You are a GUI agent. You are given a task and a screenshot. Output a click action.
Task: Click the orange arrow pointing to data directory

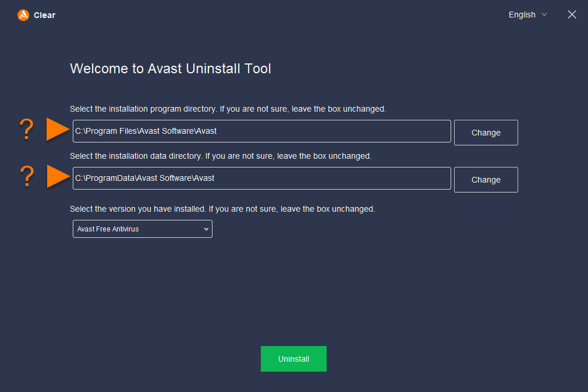tap(58, 177)
